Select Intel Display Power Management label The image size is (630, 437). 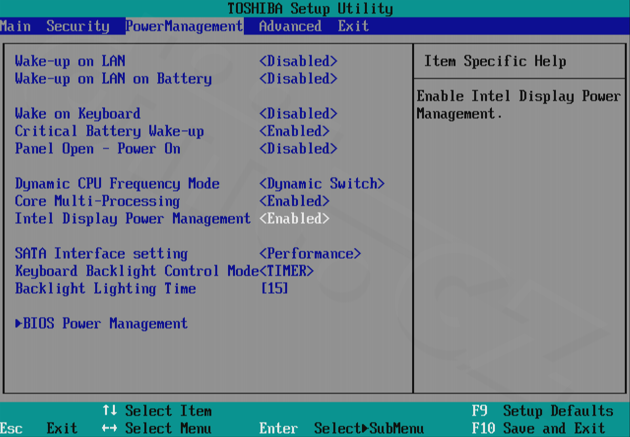tap(133, 218)
